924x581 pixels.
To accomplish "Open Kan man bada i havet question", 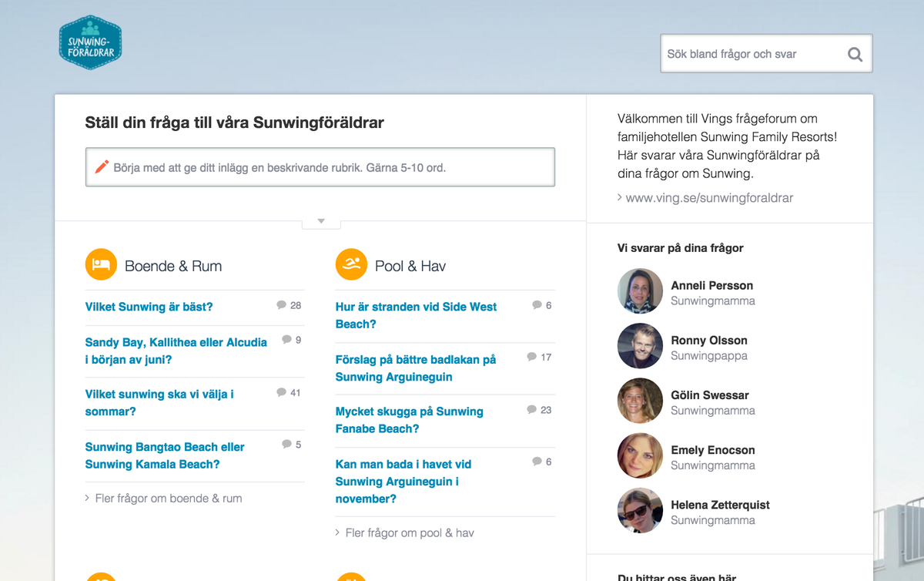I will coord(403,482).
